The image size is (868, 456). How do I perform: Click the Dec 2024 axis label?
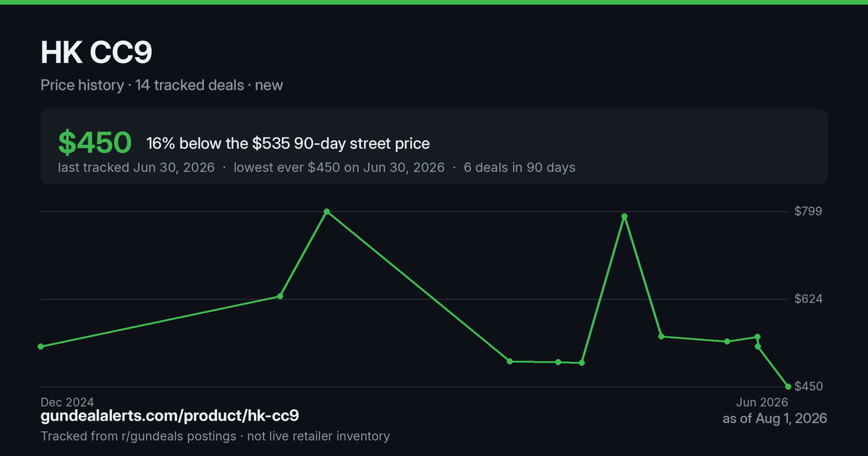click(67, 402)
